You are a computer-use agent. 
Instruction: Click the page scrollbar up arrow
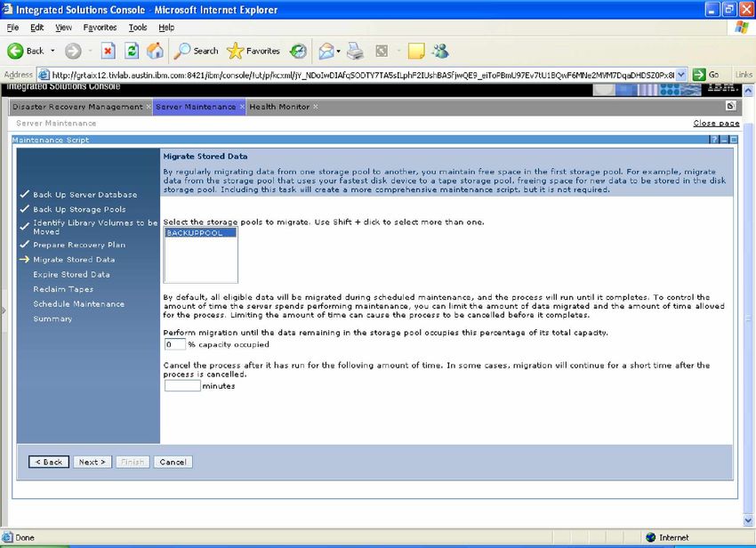pos(748,90)
